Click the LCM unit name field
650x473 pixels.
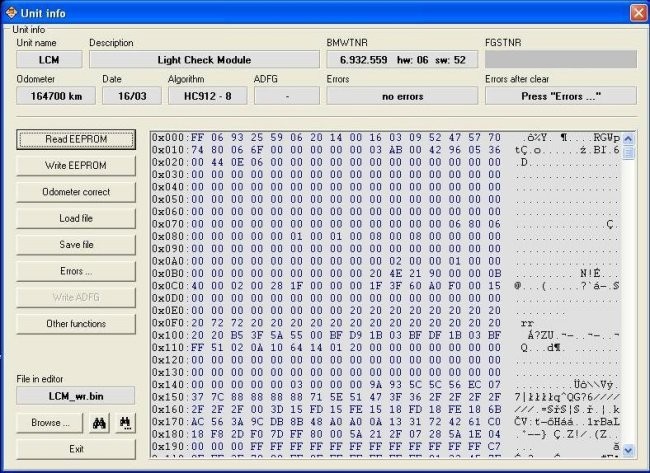[49, 60]
